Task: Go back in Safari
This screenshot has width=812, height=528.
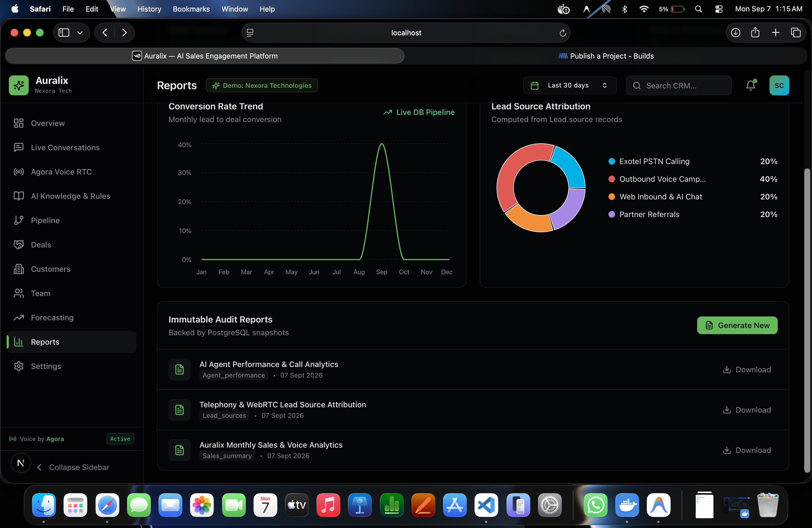Action: (x=105, y=33)
